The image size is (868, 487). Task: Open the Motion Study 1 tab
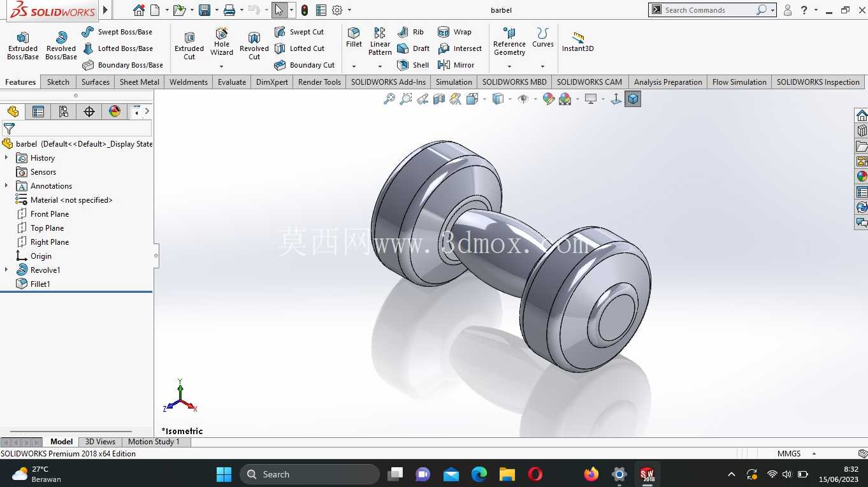coord(154,442)
